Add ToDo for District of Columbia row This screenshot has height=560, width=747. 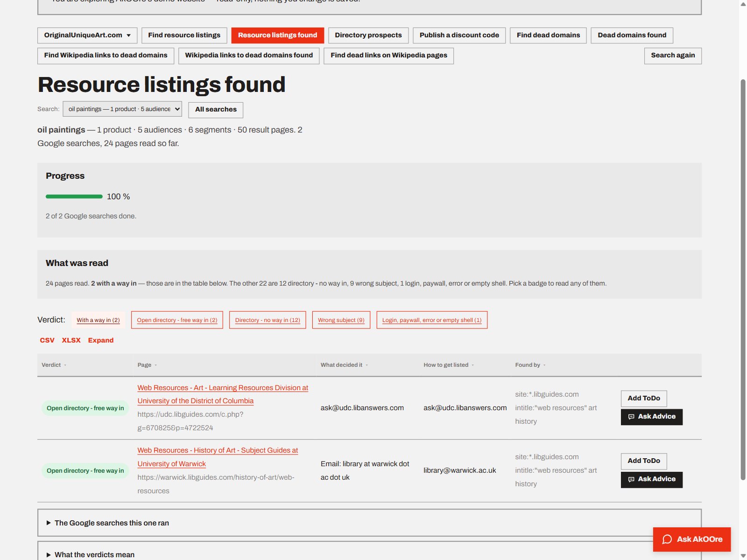[644, 399]
